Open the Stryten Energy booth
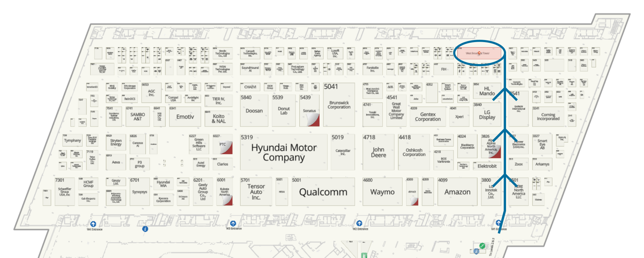Image resolution: width=644 pixels, height=258 pixels. pyautogui.click(x=116, y=142)
